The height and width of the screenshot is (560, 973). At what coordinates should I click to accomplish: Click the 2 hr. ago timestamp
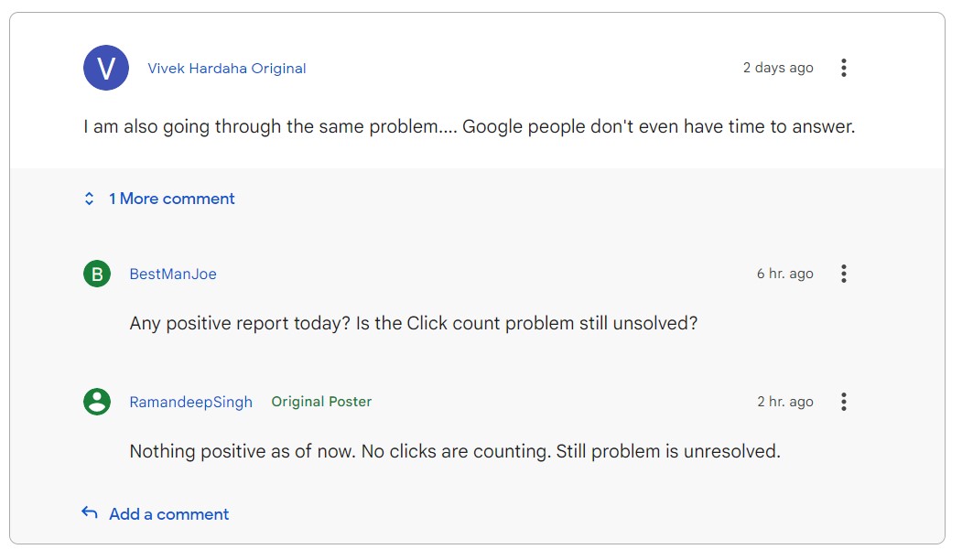click(x=785, y=402)
